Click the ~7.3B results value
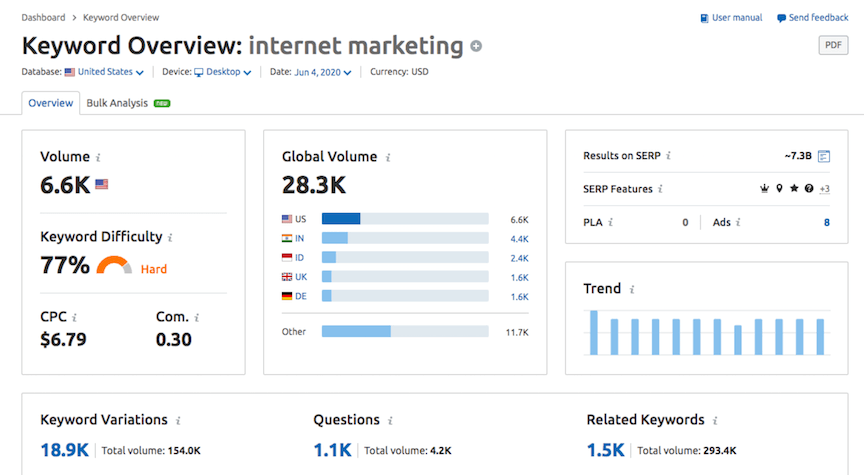The height and width of the screenshot is (475, 864). [798, 156]
